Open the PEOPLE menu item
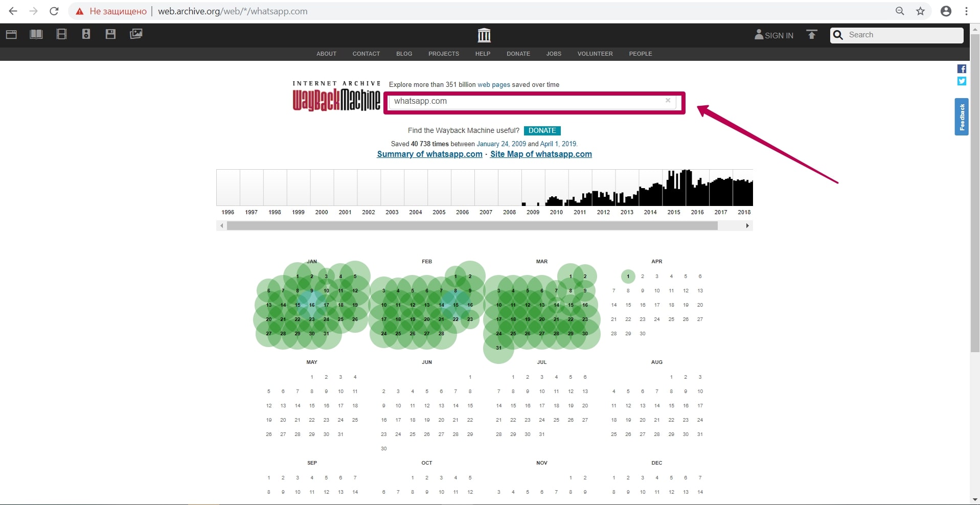Image resolution: width=980 pixels, height=505 pixels. click(x=641, y=54)
